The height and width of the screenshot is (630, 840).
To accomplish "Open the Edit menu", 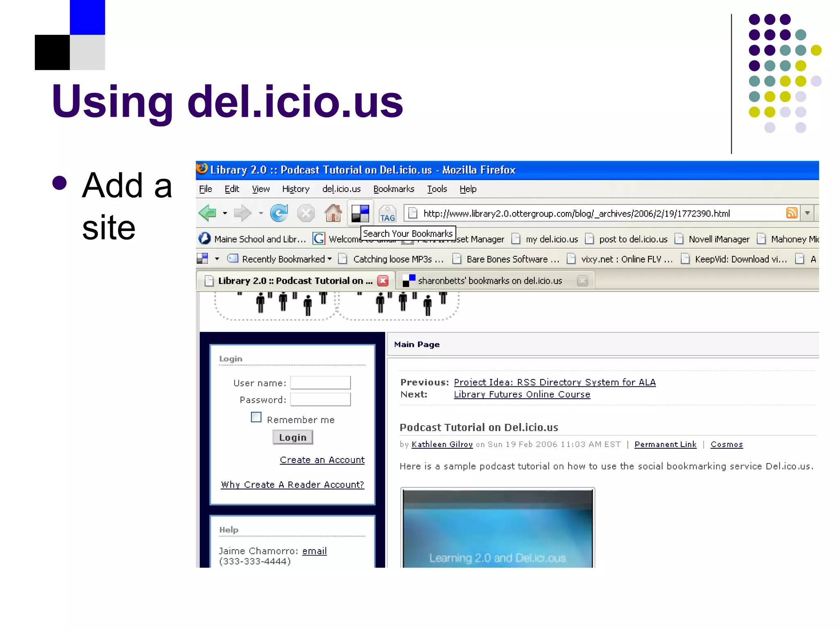I will (232, 189).
